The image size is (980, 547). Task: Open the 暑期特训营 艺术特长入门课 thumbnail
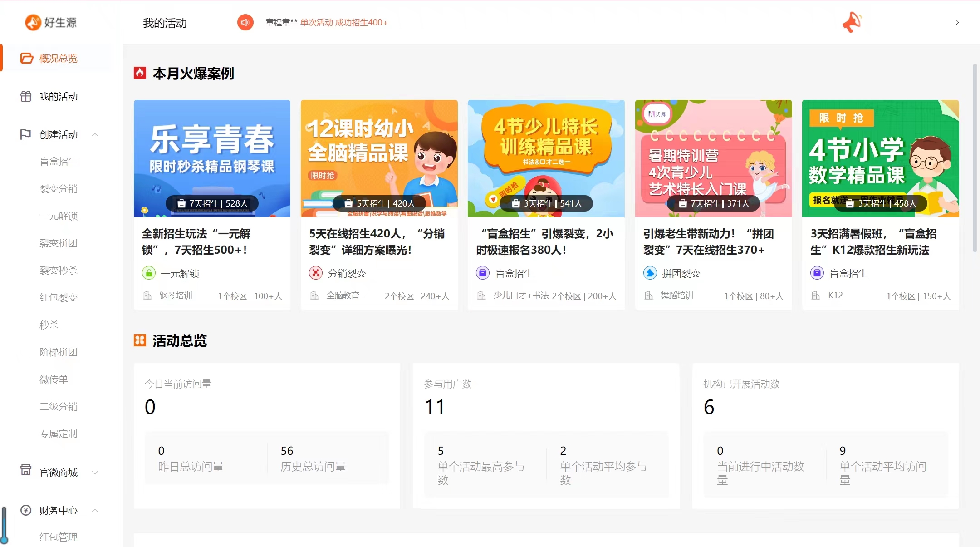tap(714, 158)
